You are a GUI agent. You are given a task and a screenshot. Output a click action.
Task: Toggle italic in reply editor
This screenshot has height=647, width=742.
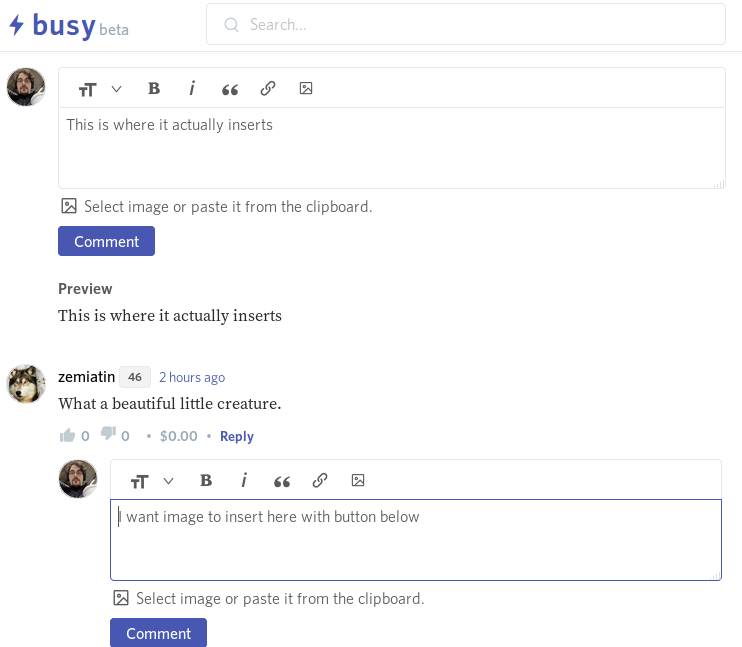pyautogui.click(x=244, y=480)
